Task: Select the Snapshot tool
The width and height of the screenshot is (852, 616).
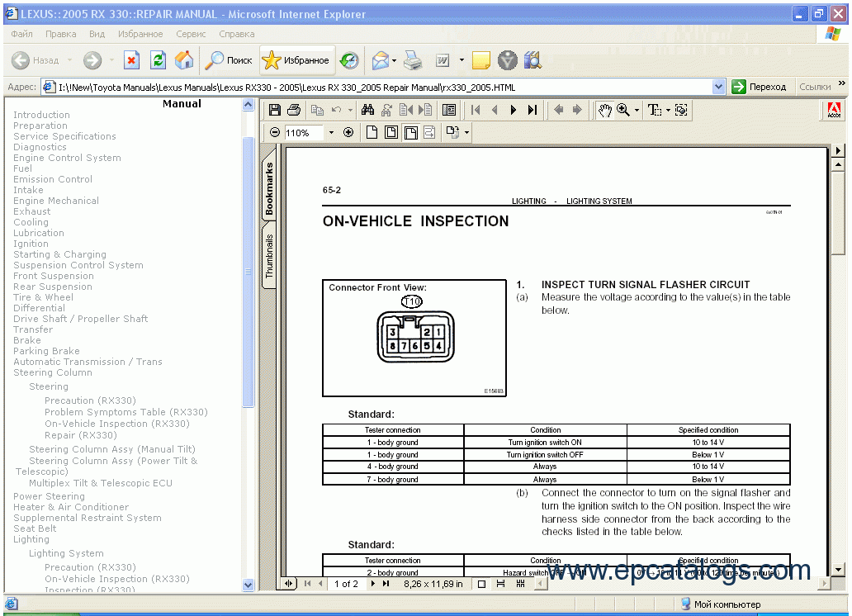Action: point(681,110)
